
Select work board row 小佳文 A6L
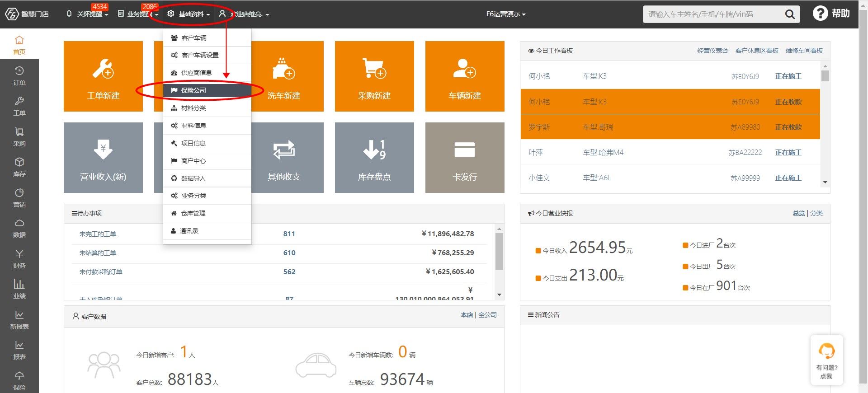point(670,178)
